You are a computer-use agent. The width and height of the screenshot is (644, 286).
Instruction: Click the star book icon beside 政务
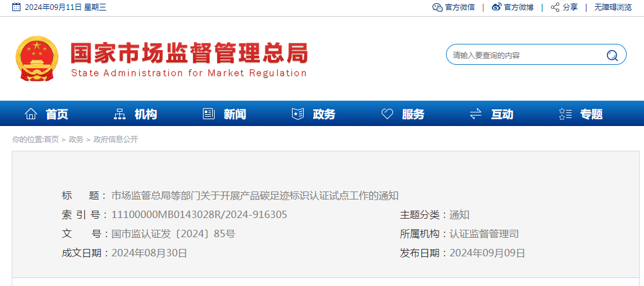point(298,114)
